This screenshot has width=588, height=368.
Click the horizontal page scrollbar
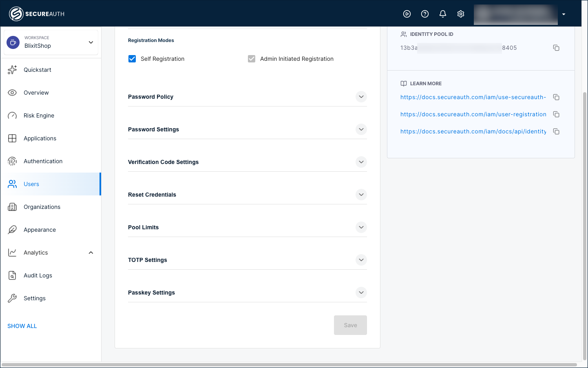(289, 365)
